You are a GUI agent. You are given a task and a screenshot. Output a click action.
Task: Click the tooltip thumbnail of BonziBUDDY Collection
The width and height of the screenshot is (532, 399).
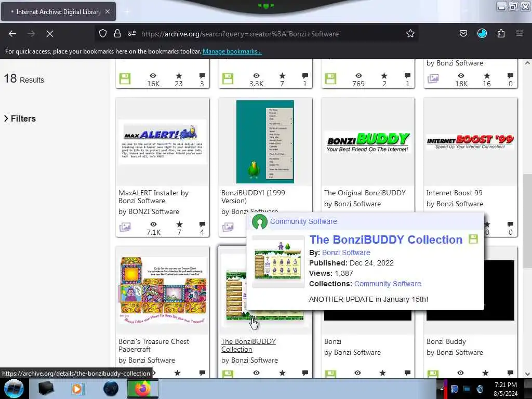pyautogui.click(x=278, y=261)
